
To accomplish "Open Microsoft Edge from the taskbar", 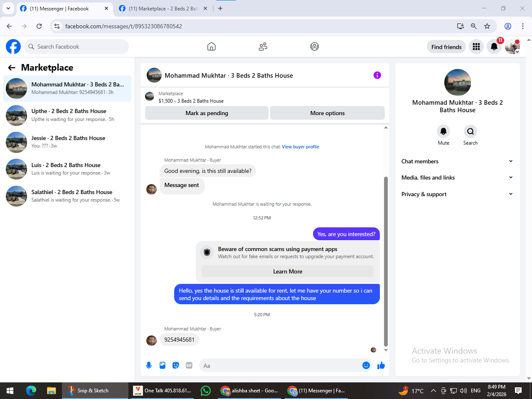I will [31, 391].
